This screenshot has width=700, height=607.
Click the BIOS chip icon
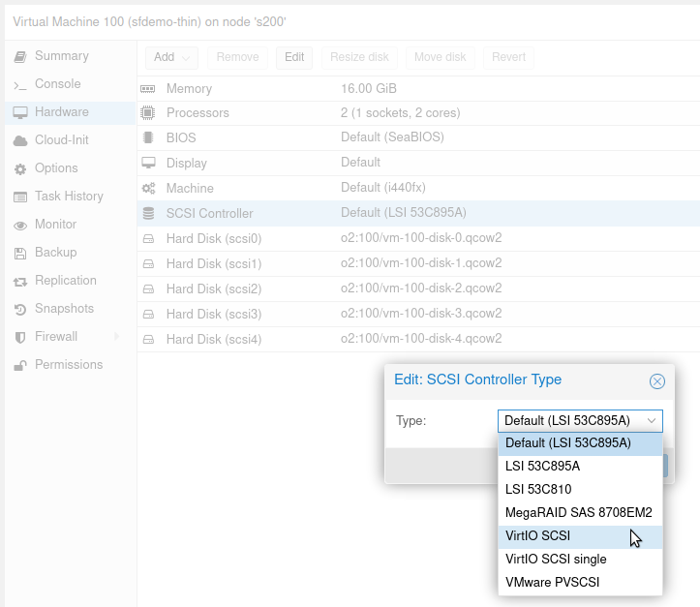click(148, 137)
